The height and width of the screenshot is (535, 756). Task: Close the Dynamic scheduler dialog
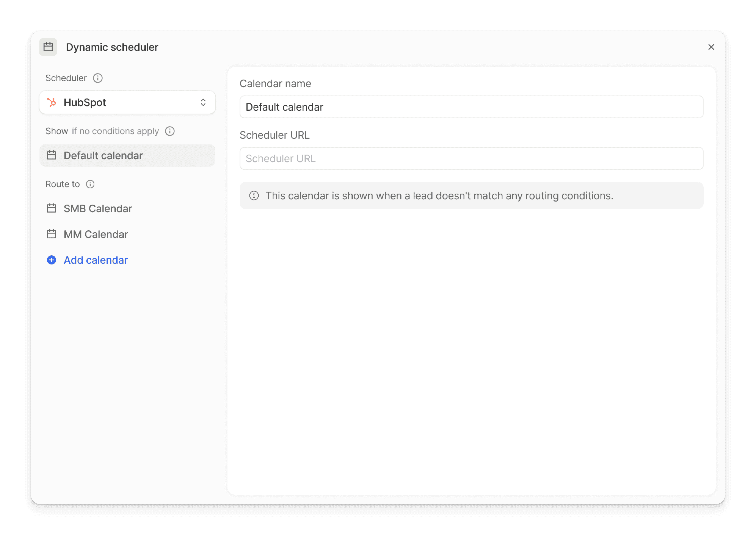click(711, 47)
